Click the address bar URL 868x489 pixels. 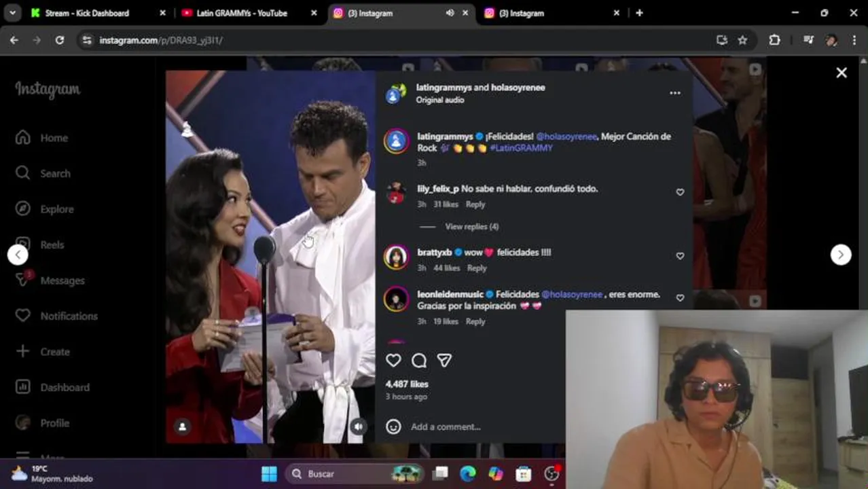(161, 41)
